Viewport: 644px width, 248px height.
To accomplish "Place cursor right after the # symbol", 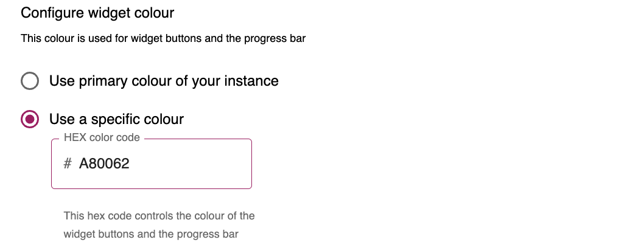I will pyautogui.click(x=73, y=164).
